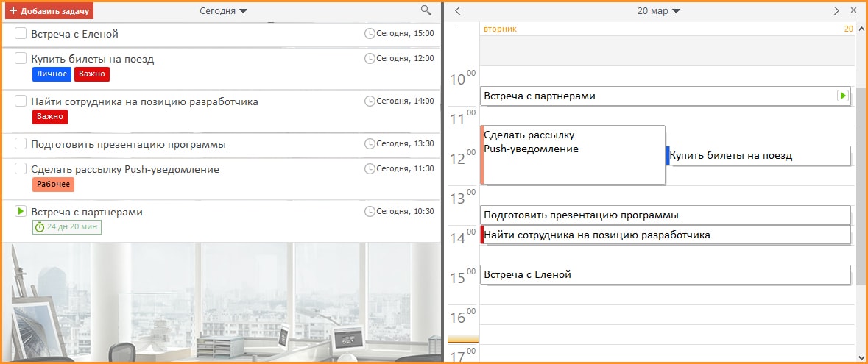The width and height of the screenshot is (868, 364).
Task: Click the blue Личное tag
Action: [52, 74]
